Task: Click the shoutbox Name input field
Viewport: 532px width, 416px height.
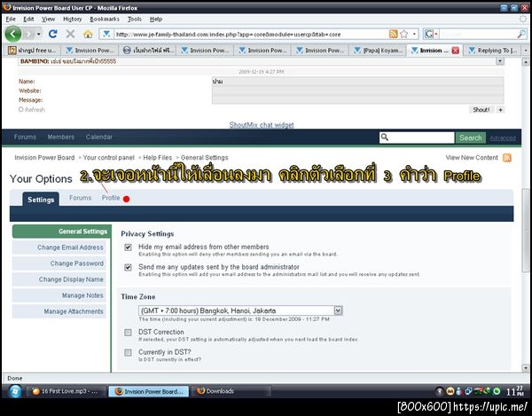Action: coord(357,82)
